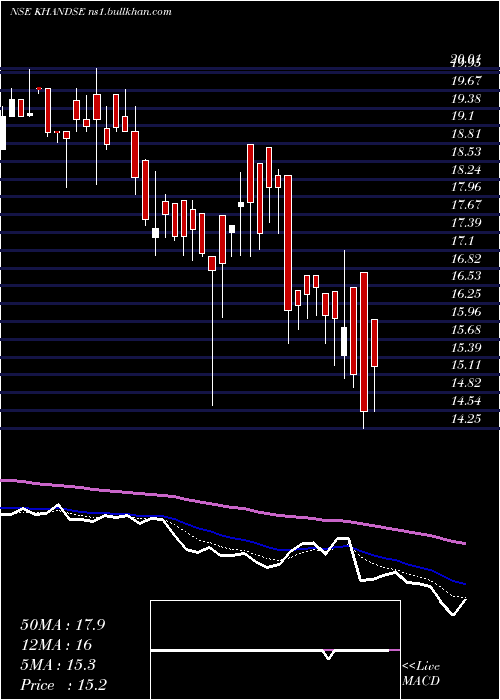Click the 16.53 price axis label

point(466,276)
